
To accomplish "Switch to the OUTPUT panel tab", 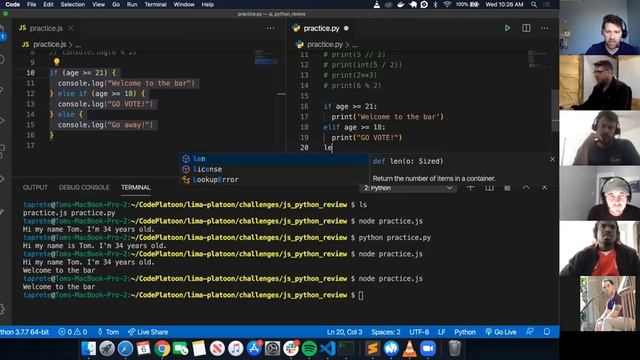I will pyautogui.click(x=35, y=187).
